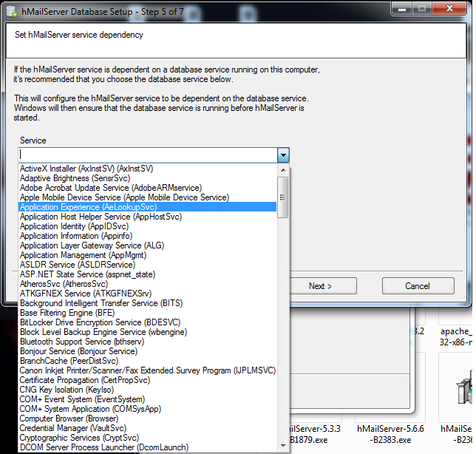The width and height of the screenshot is (476, 454).
Task: Select AtherosSvc (AtherosSvc) entry
Action: pyautogui.click(x=148, y=284)
